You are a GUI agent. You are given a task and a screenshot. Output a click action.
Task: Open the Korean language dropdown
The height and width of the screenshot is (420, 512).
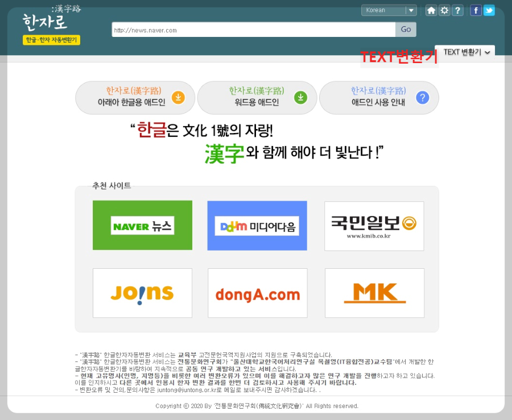click(x=389, y=10)
